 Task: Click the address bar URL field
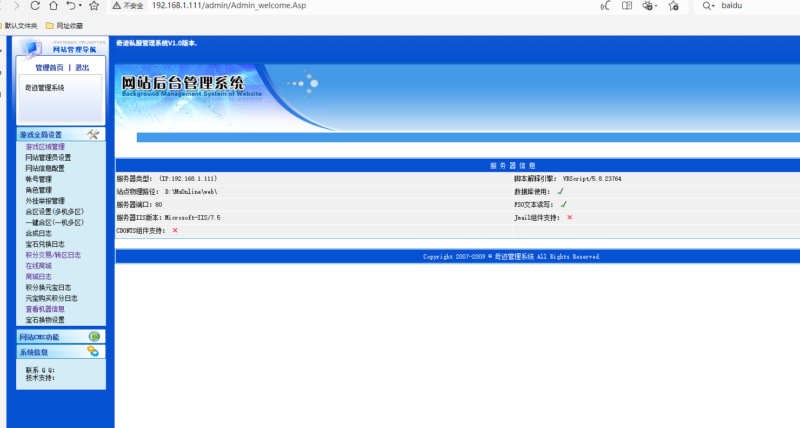[229, 6]
